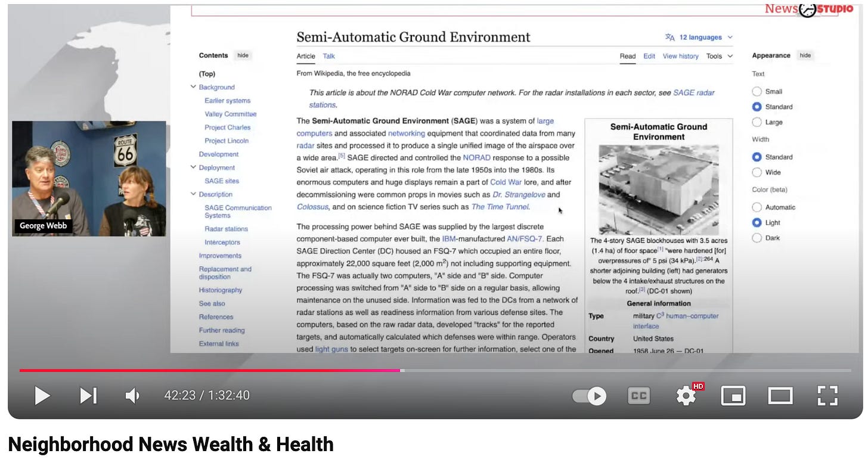Go to Development section
The width and height of the screenshot is (868, 466).
[219, 154]
